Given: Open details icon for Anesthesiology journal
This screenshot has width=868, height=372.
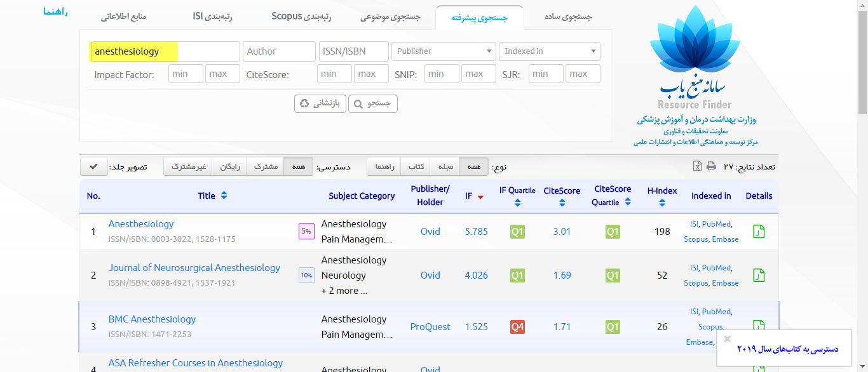Looking at the screenshot, I should (758, 232).
